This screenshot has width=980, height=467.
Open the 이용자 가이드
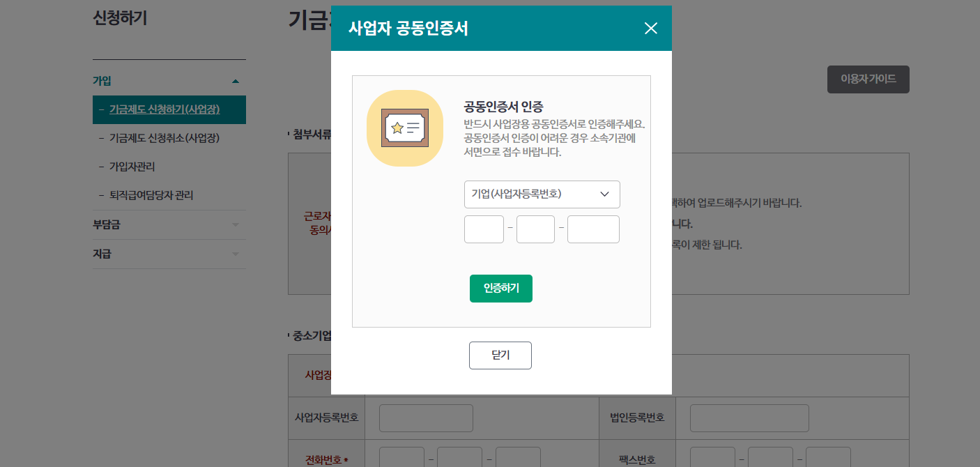click(868, 79)
